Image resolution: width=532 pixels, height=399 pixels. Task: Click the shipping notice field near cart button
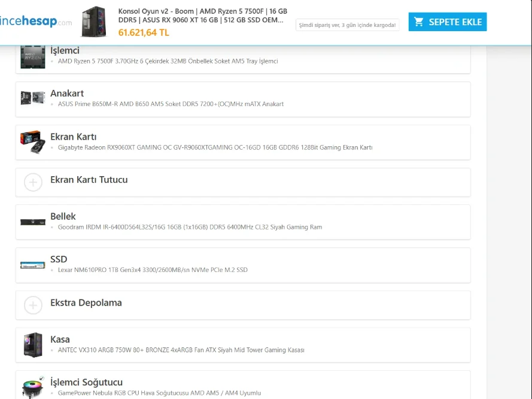pyautogui.click(x=348, y=25)
